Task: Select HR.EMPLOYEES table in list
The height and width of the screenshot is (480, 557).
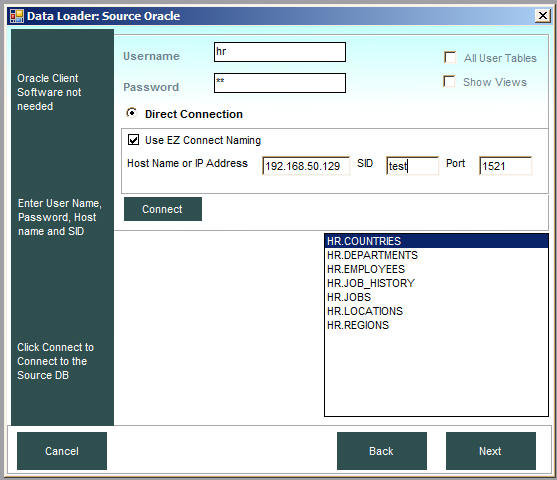Action: tap(436, 269)
